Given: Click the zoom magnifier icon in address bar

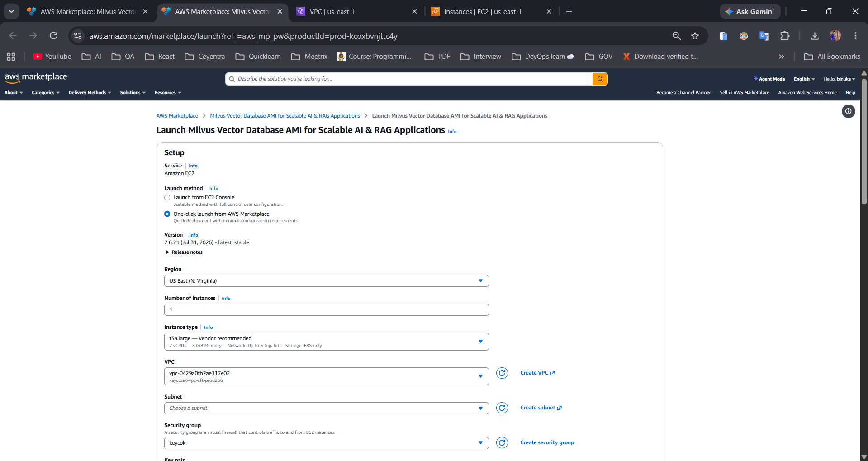Looking at the screenshot, I should pyautogui.click(x=677, y=36).
